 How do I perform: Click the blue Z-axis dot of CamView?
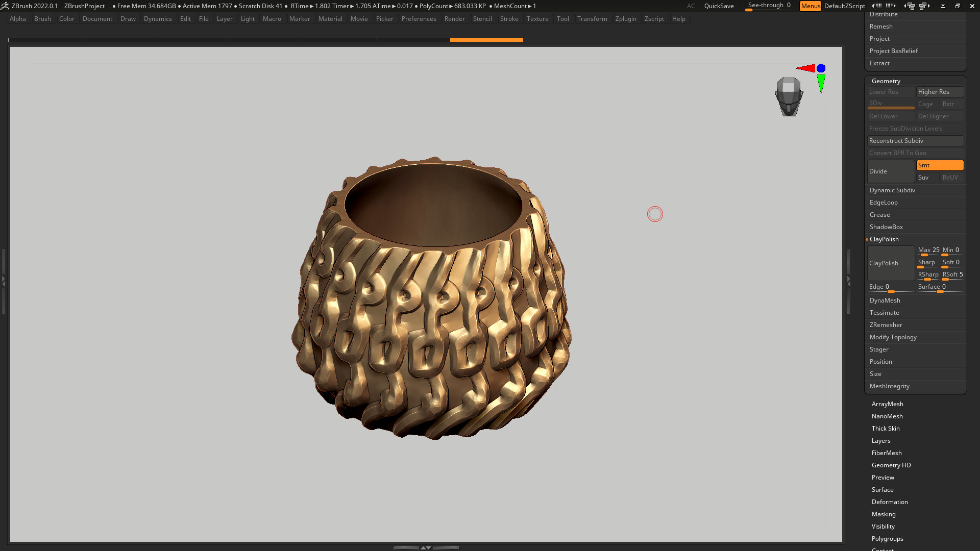coord(821,68)
